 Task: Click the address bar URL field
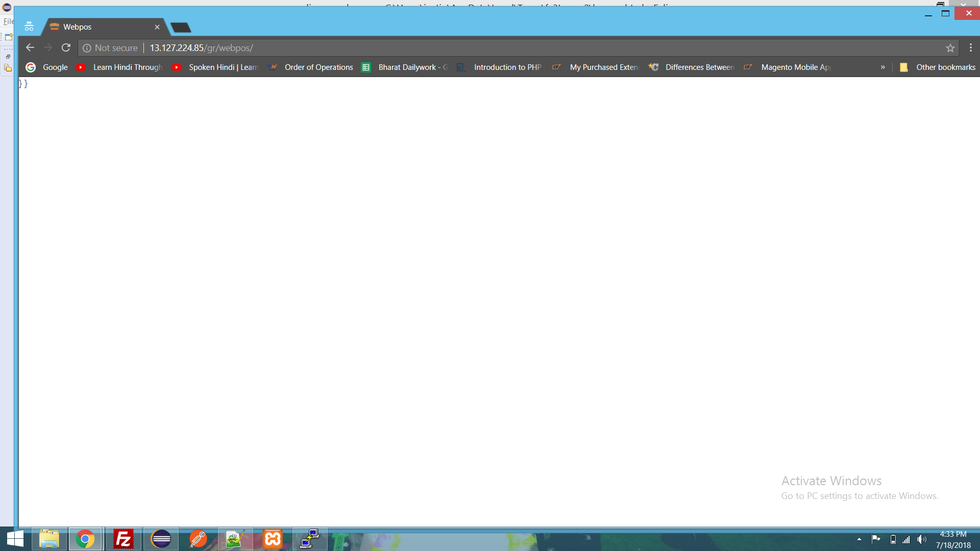[459, 48]
